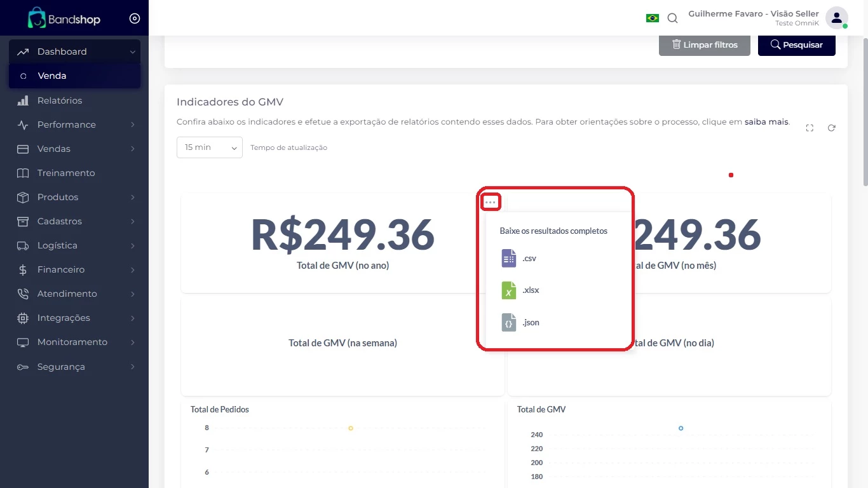
Task: Refresh the GMV indicators with reload icon
Action: click(831, 128)
